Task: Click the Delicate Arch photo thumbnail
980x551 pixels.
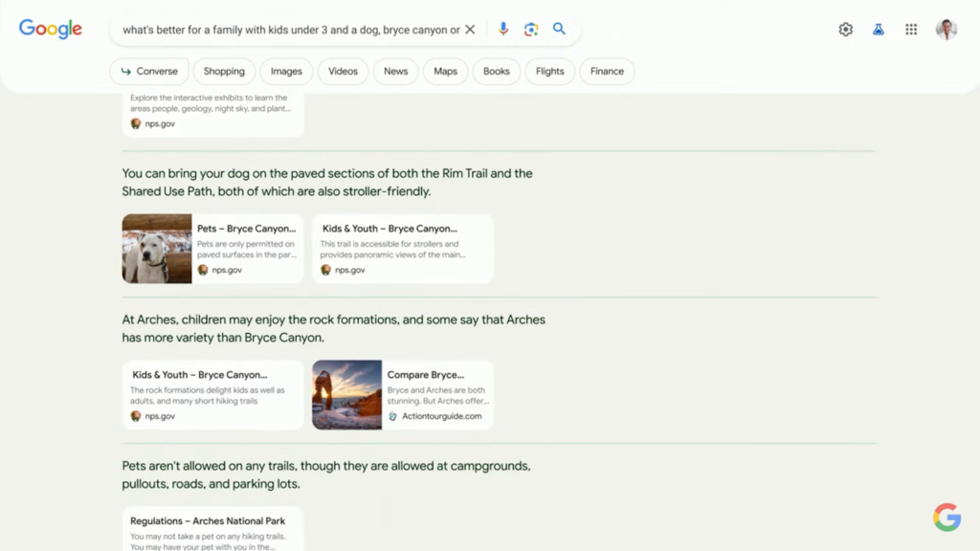Action: [346, 395]
